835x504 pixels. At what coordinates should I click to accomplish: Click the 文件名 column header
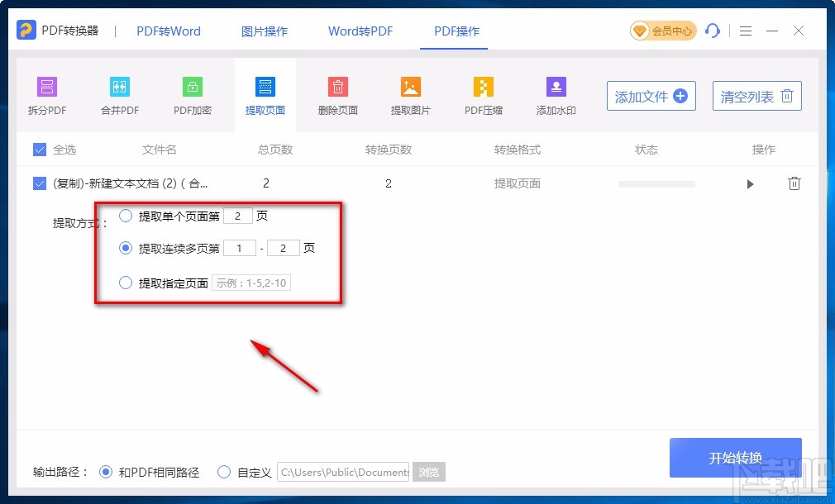(159, 150)
